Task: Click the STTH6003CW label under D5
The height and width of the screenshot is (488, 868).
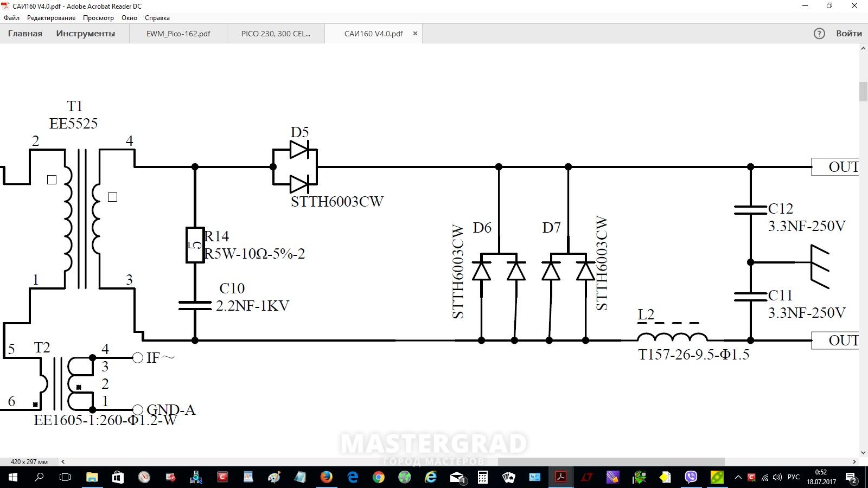Action: (x=337, y=202)
